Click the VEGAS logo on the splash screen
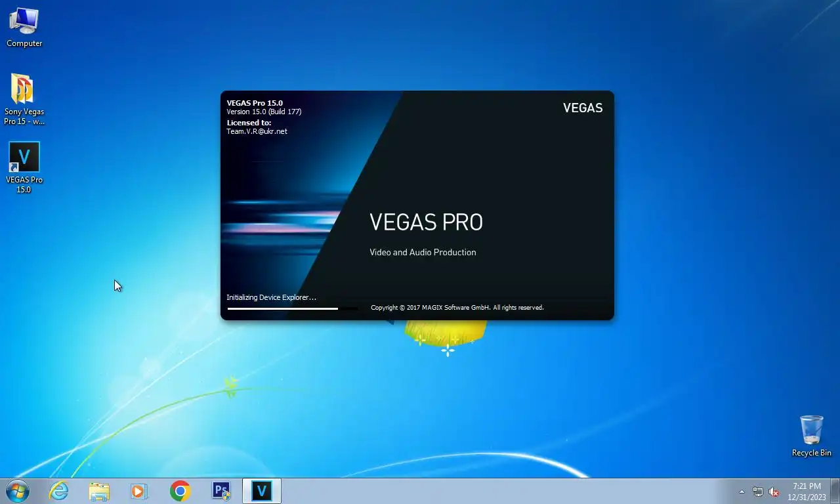Viewport: 840px width, 504px height. 583,108
